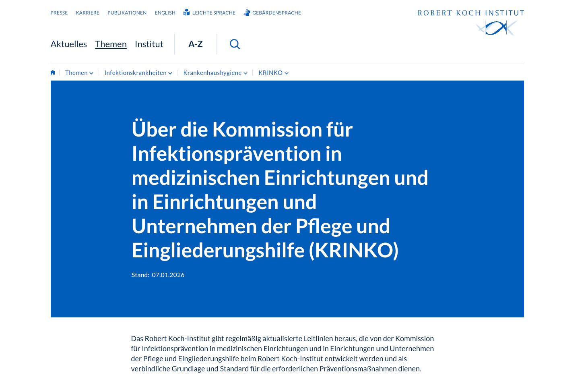Expand the Krankenhaushygiene breadcrumb dropdown
Screen dimensions: 588x377
point(215,73)
